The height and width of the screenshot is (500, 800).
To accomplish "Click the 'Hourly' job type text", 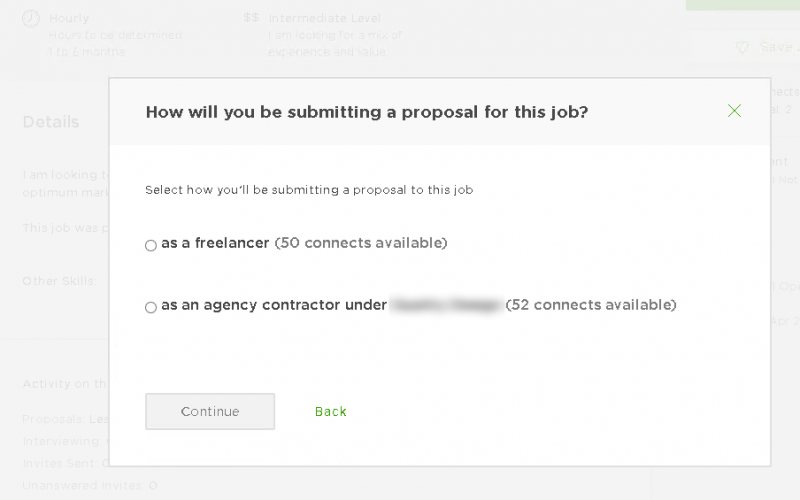I will coord(69,18).
